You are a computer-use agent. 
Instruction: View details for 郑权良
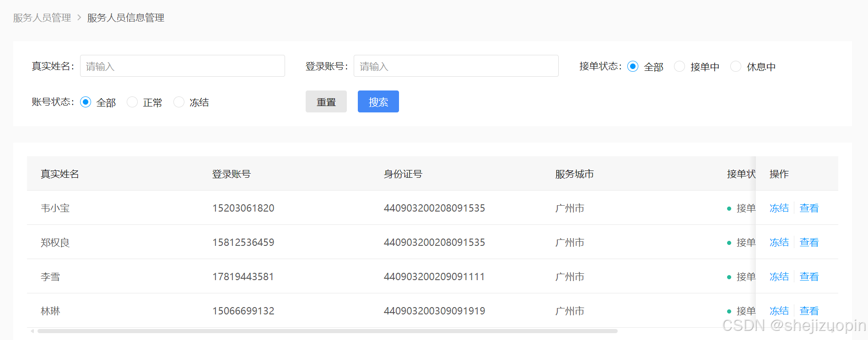coord(809,242)
